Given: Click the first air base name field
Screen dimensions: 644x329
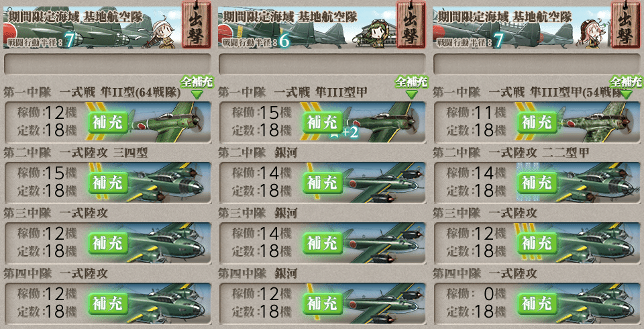Looking at the screenshot, I should [x=107, y=64].
